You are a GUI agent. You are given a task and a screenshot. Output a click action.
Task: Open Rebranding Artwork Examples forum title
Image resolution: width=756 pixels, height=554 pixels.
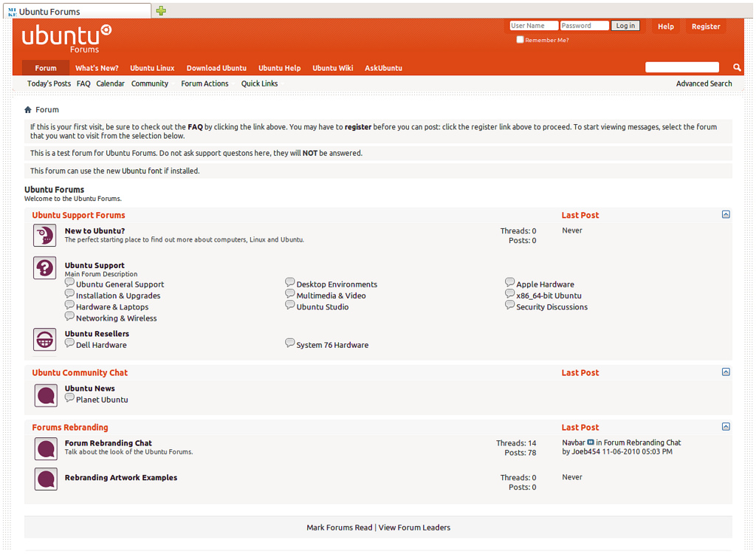click(x=121, y=477)
